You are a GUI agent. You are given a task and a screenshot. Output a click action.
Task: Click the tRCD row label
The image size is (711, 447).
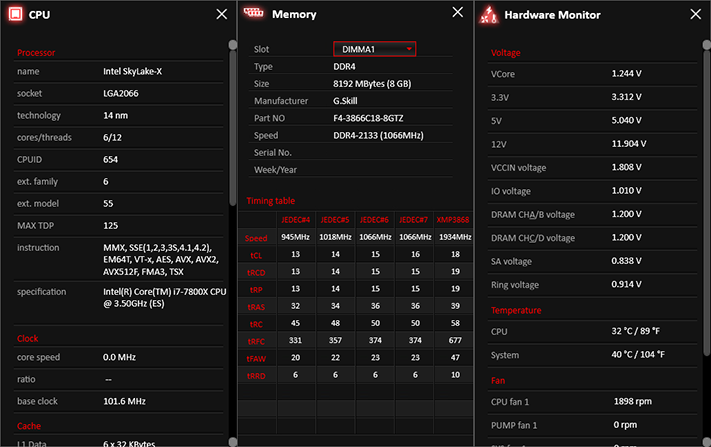point(256,272)
